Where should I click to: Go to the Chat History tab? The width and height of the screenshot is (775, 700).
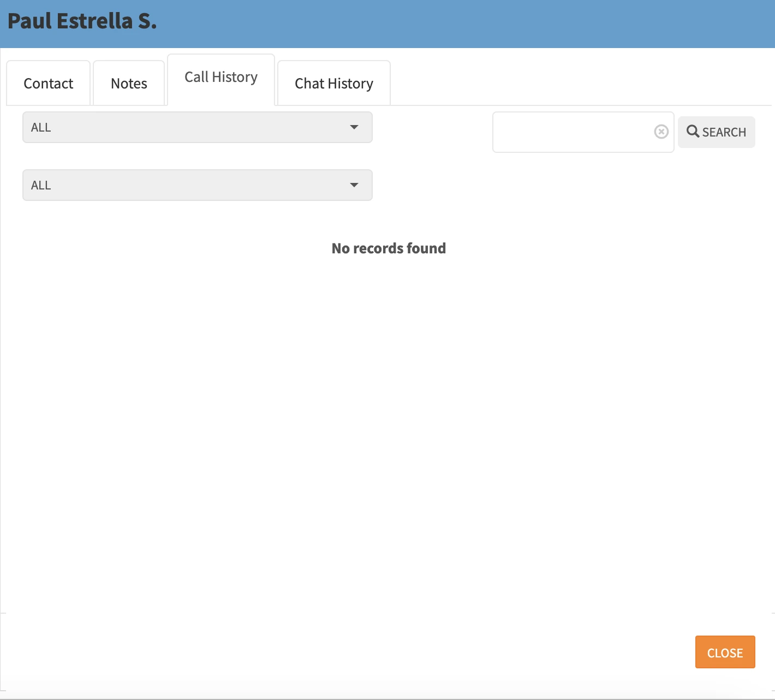tap(333, 84)
